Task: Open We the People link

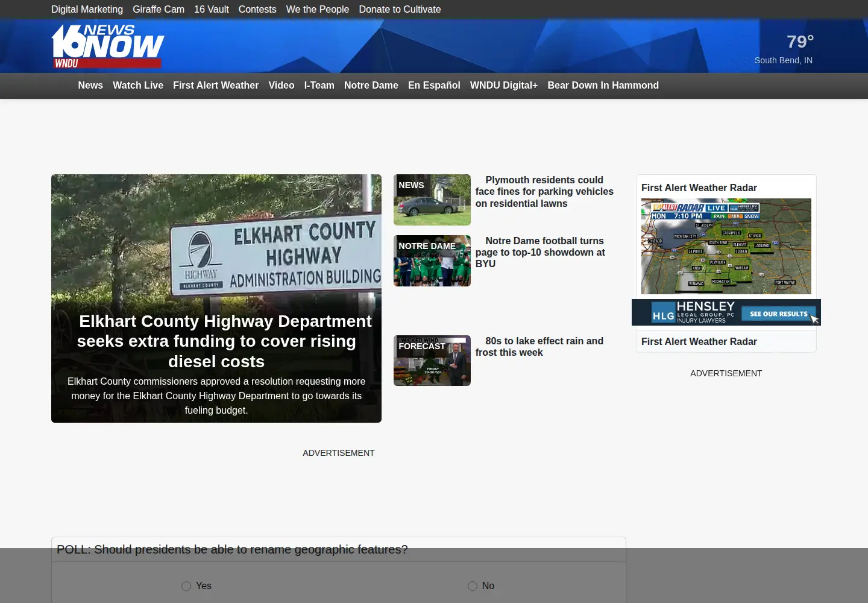Action: coord(318,10)
